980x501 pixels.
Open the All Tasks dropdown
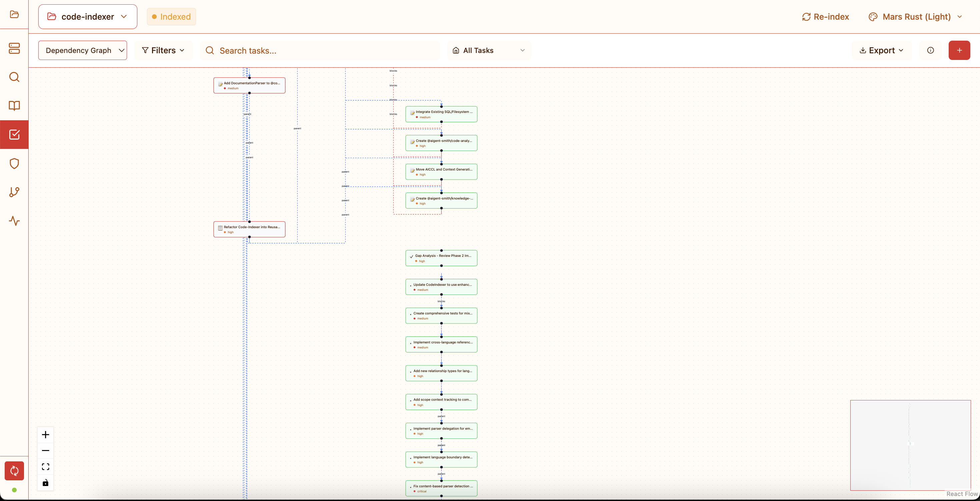click(488, 50)
